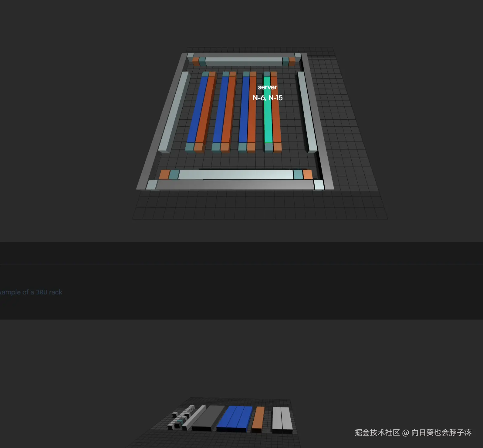Select the light gray bar at room's back

tap(244, 62)
